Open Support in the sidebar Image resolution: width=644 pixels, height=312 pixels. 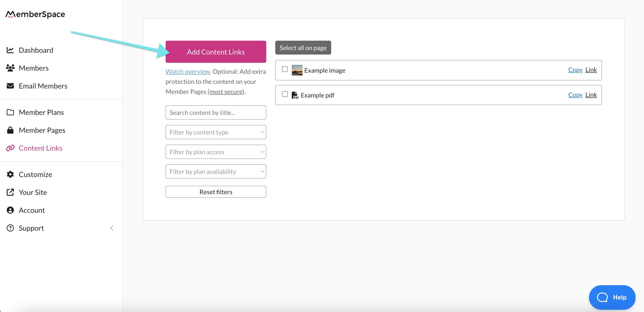31,228
